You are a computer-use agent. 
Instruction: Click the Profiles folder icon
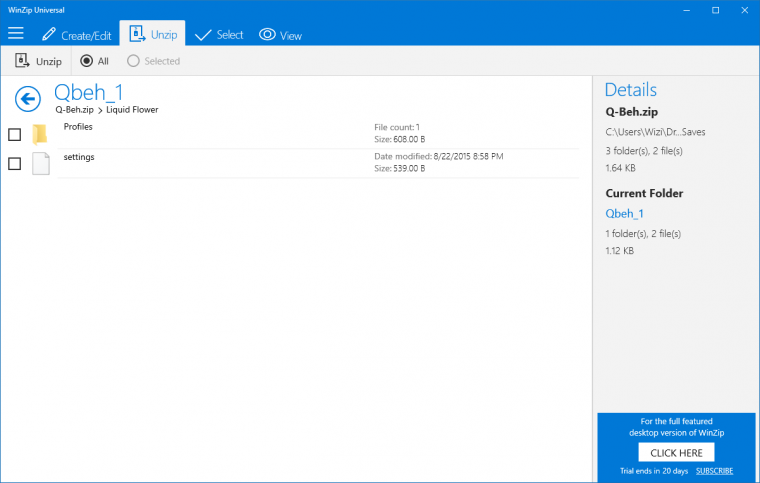pyautogui.click(x=40, y=134)
